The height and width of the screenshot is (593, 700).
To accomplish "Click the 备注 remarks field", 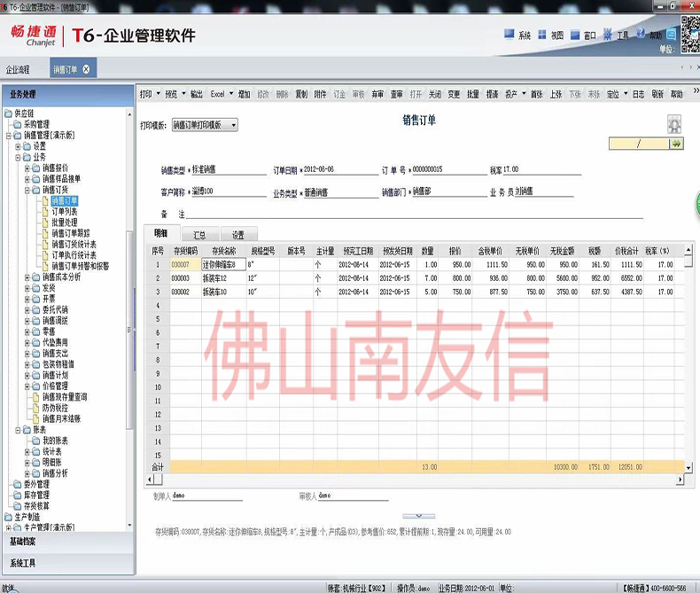I will pyautogui.click(x=415, y=214).
